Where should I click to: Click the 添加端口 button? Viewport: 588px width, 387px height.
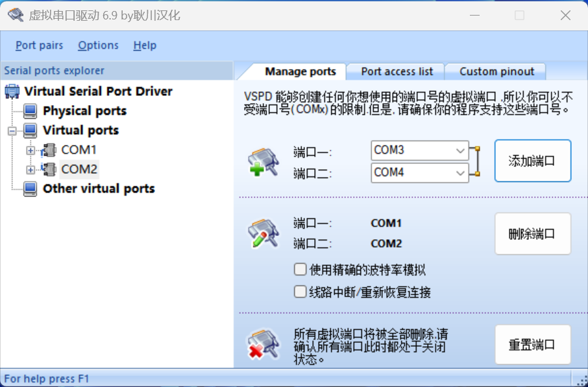pos(532,161)
